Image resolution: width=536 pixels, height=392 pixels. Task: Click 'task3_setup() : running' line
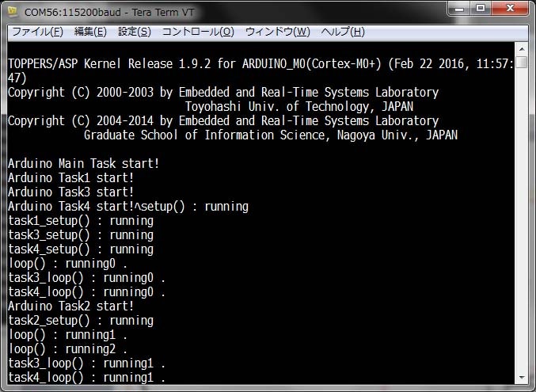pyautogui.click(x=81, y=234)
